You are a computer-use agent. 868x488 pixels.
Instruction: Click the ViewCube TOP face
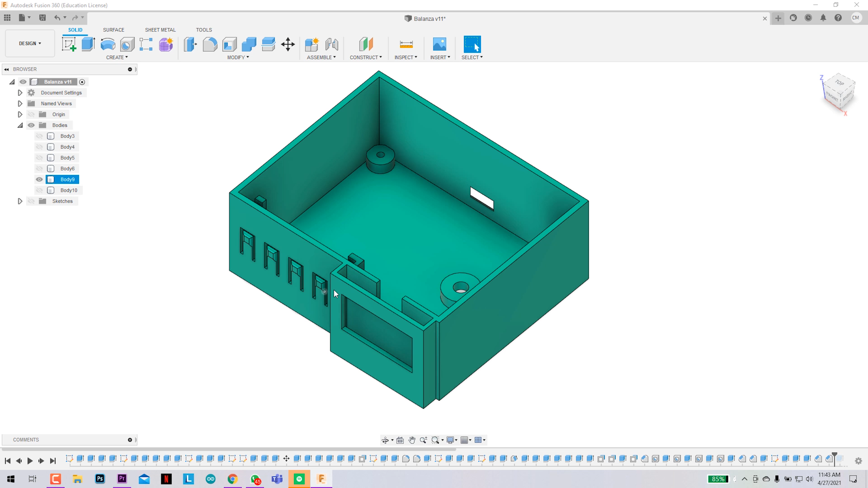click(839, 83)
